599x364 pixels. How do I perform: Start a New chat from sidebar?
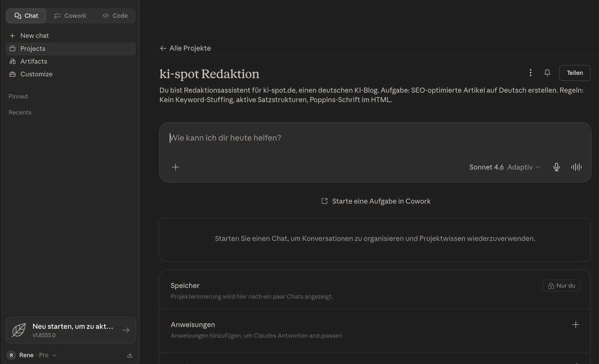coord(70,36)
